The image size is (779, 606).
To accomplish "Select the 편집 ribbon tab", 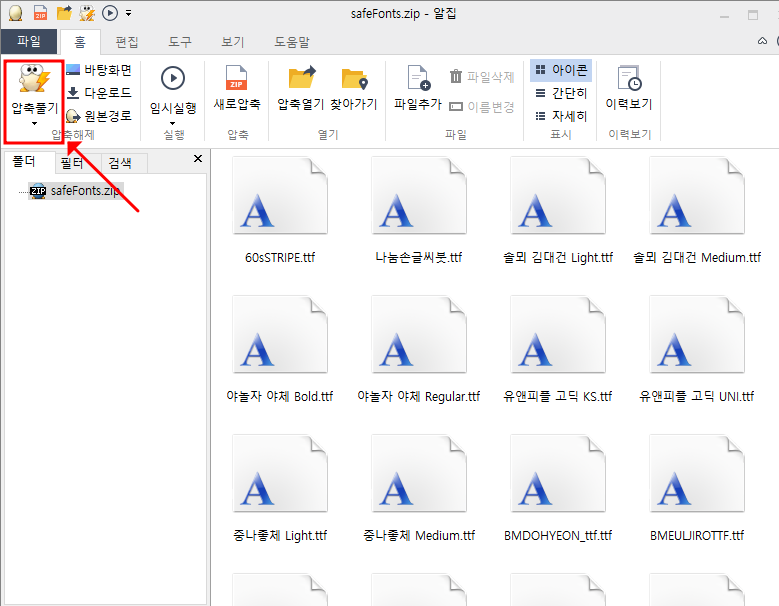I will [127, 42].
